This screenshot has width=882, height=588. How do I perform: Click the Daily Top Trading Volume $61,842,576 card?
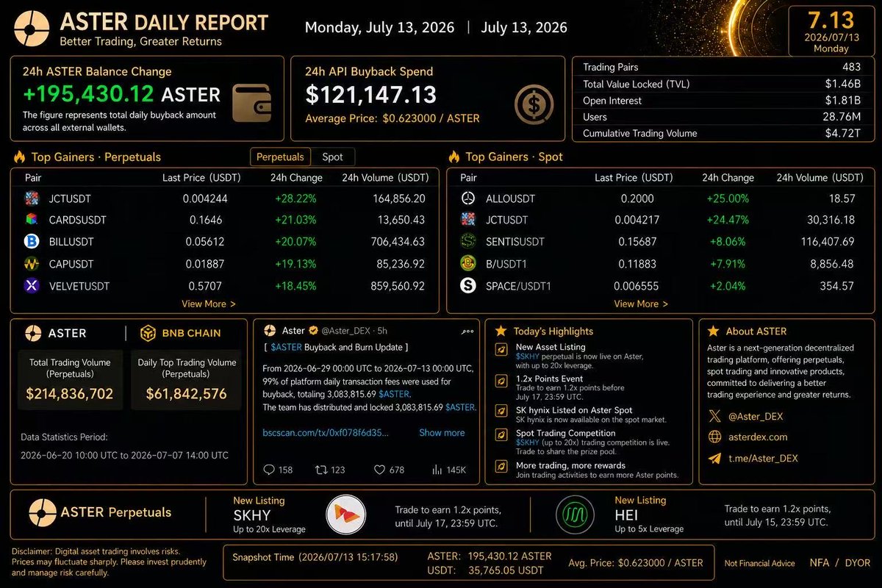point(187,379)
